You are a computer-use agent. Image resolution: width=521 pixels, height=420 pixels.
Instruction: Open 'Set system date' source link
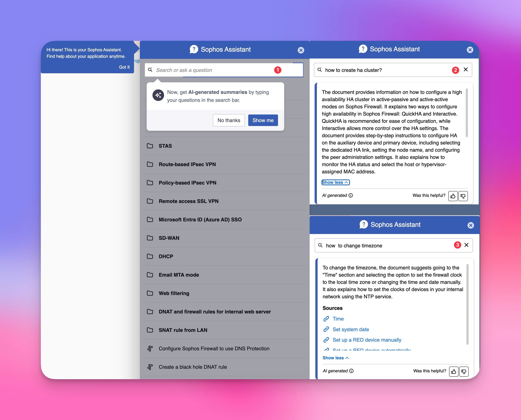click(351, 329)
